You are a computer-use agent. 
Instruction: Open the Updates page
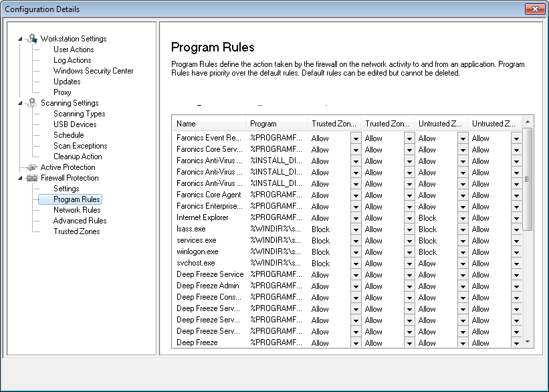pos(67,82)
